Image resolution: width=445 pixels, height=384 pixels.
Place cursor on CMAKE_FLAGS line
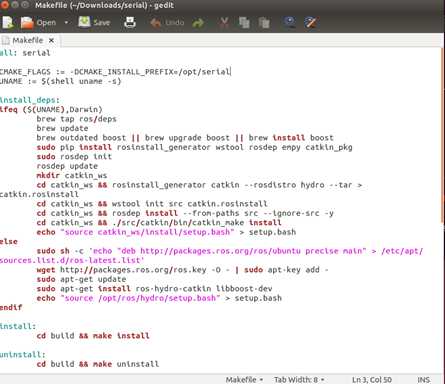(115, 72)
